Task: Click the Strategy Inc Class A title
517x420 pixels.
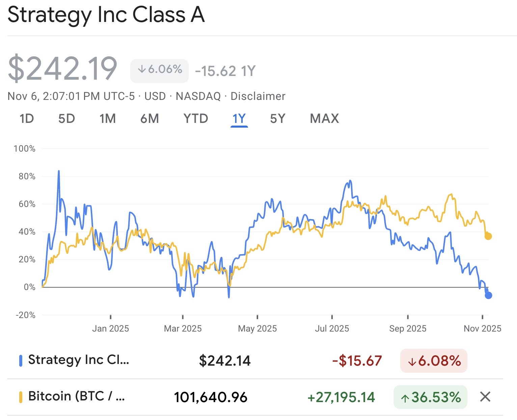Action: pos(106,15)
